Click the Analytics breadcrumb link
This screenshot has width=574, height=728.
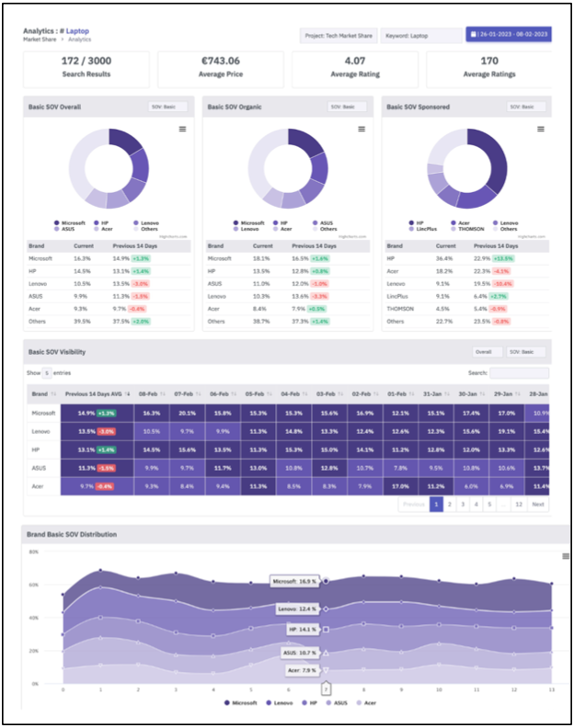coord(80,40)
